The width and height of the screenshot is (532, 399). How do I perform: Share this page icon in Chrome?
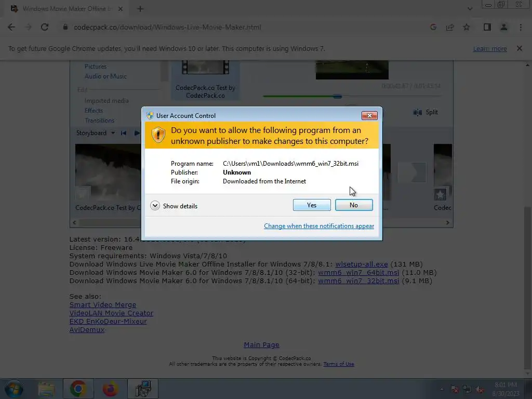click(x=450, y=27)
